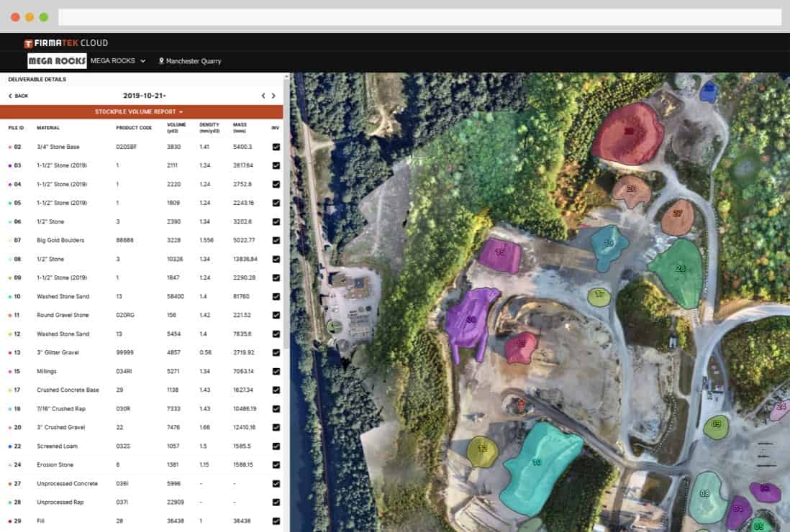The height and width of the screenshot is (532, 790).
Task: Sort by the Volume column header
Action: pos(176,128)
